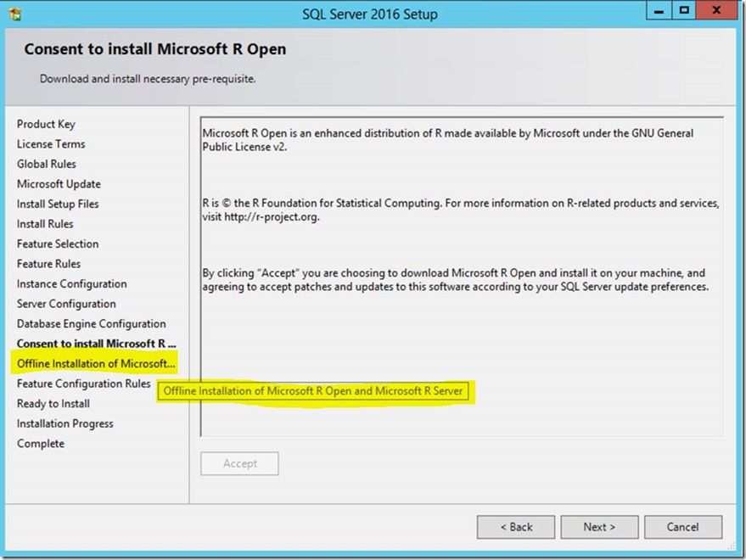Click the GNU General Public License paragraph
746x560 pixels.
pos(448,140)
